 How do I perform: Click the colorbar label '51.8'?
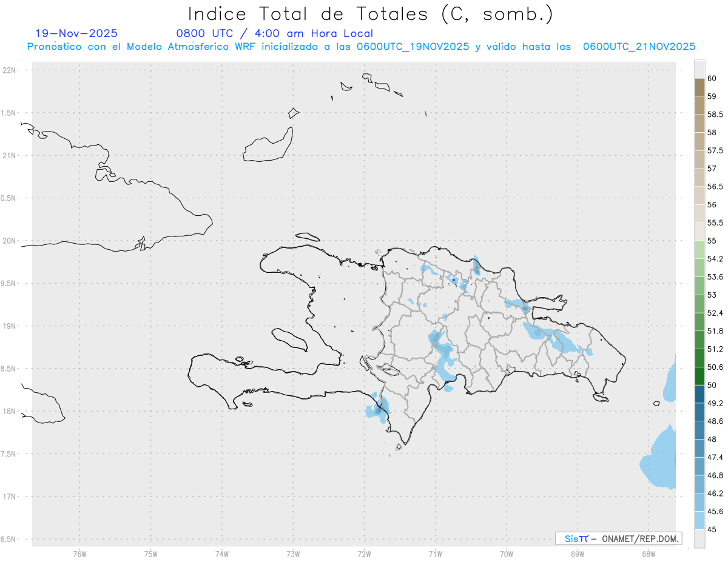tap(715, 331)
